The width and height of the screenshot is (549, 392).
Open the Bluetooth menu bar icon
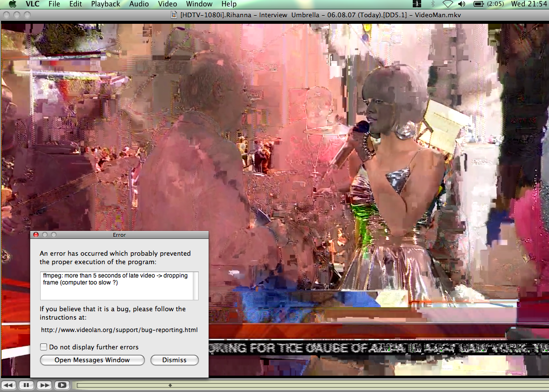coord(433,4)
